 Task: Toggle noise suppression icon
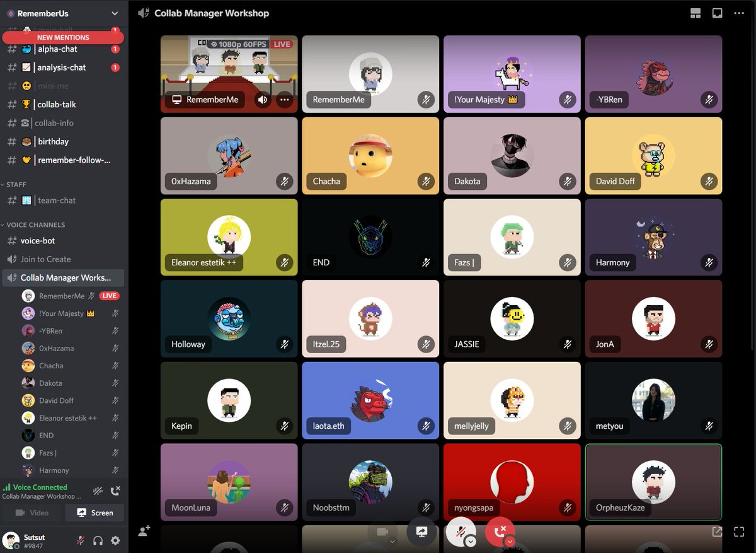98,491
